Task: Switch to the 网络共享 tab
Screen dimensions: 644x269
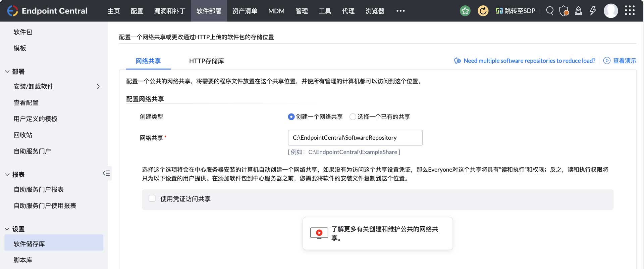Action: click(x=148, y=61)
